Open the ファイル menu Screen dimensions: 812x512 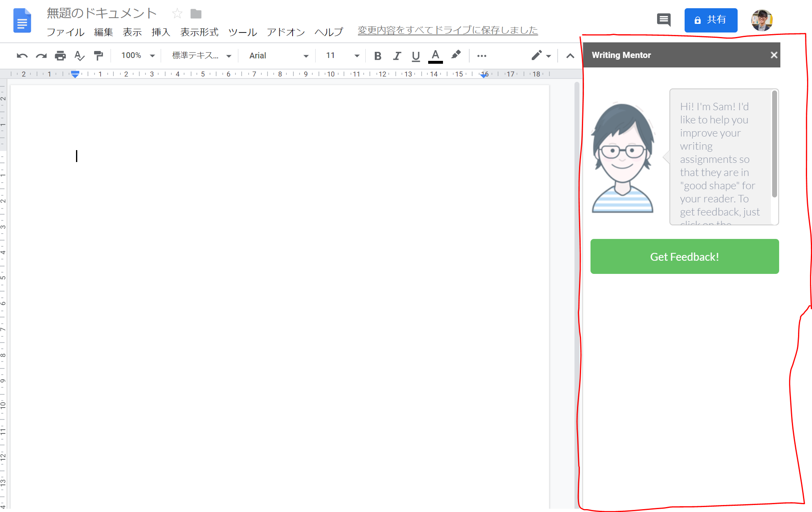(x=65, y=32)
